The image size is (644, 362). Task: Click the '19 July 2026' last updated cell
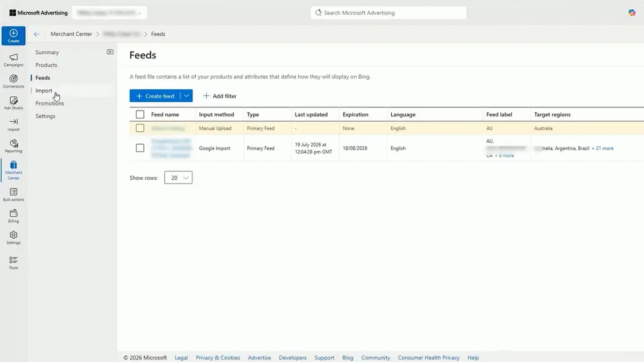point(313,148)
